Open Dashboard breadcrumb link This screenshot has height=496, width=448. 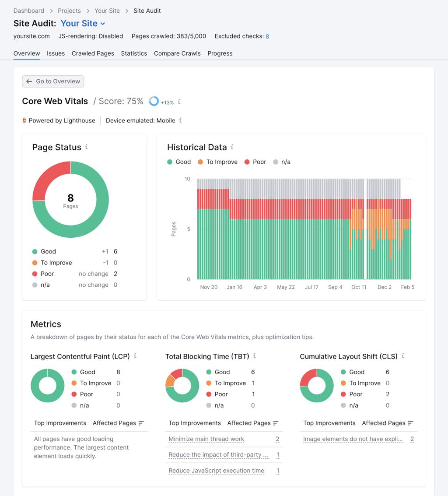point(29,11)
